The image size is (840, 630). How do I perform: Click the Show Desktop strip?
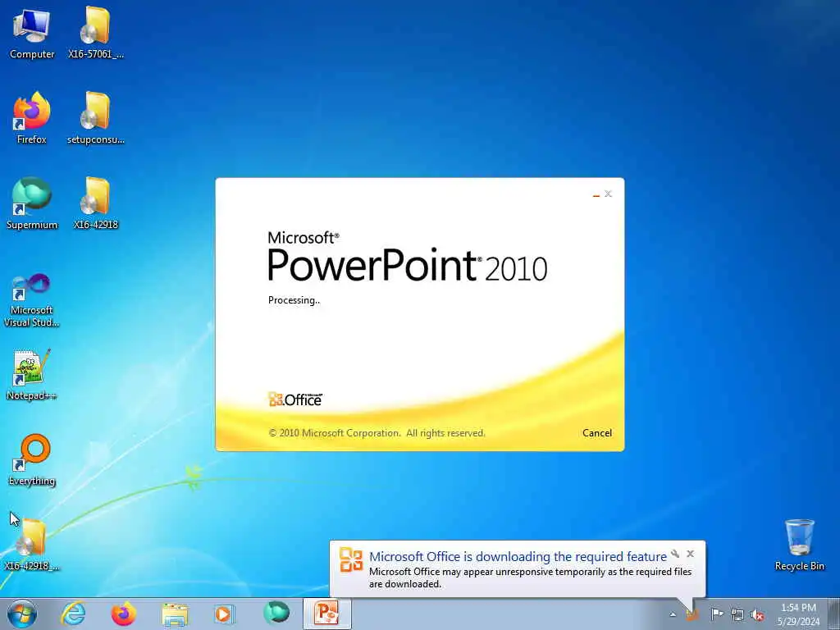(834, 614)
